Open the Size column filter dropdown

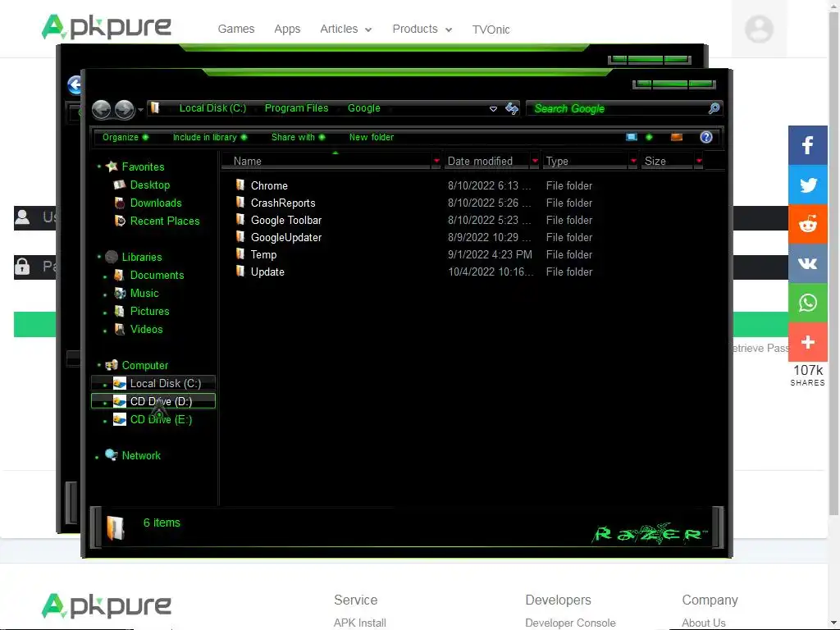tap(699, 161)
